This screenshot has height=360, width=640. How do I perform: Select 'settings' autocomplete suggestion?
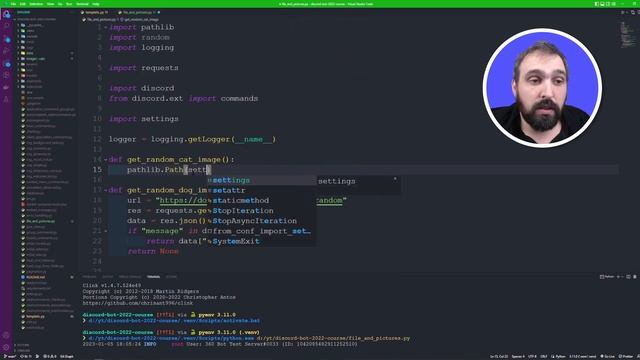[262, 180]
